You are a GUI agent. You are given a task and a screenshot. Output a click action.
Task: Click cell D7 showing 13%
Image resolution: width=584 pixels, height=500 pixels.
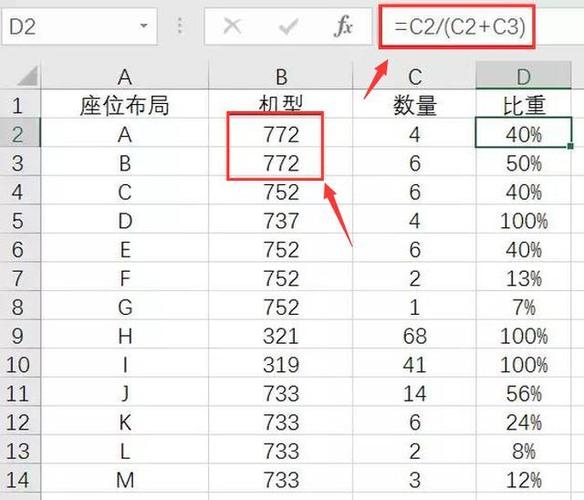[523, 276]
